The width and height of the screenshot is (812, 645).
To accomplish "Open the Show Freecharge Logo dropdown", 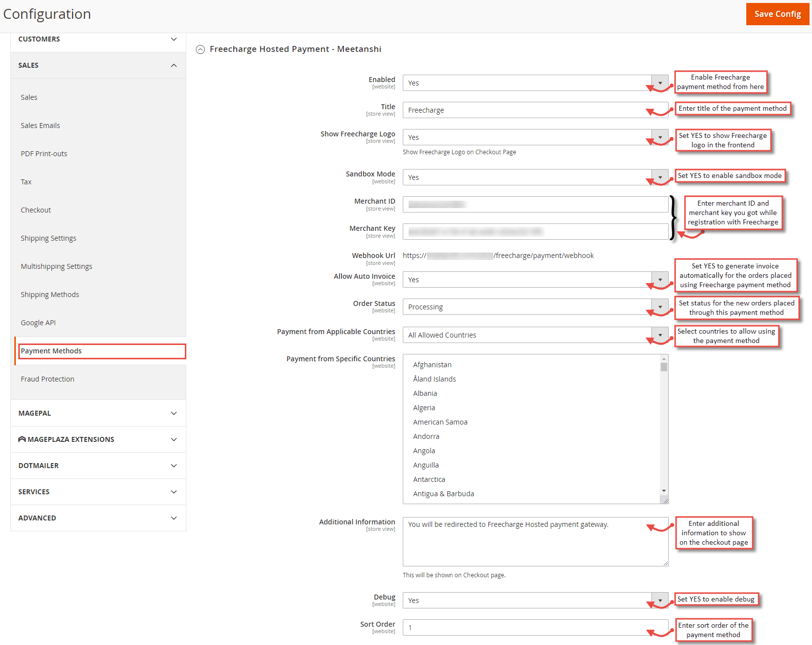I will click(x=535, y=137).
